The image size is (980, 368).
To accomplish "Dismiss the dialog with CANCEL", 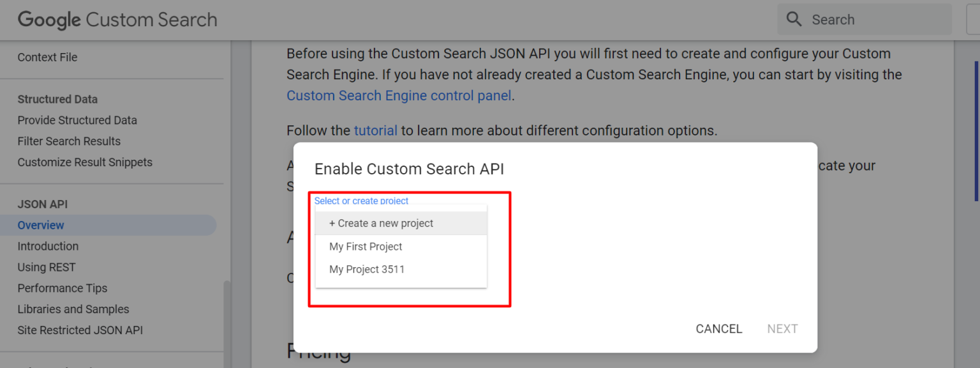I will [718, 328].
